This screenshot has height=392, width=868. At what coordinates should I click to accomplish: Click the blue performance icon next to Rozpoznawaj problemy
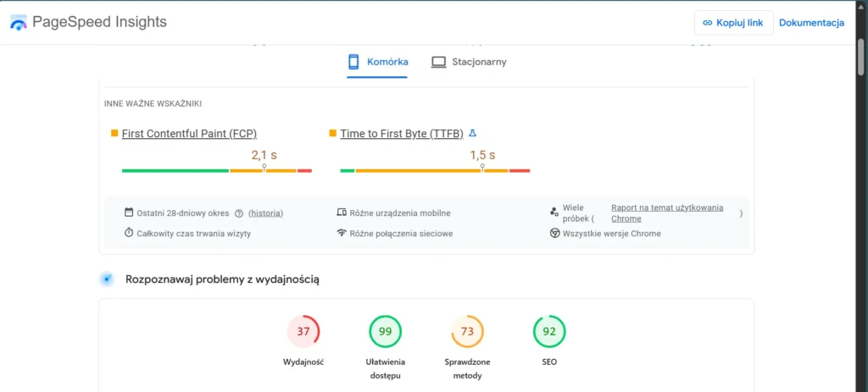click(106, 279)
